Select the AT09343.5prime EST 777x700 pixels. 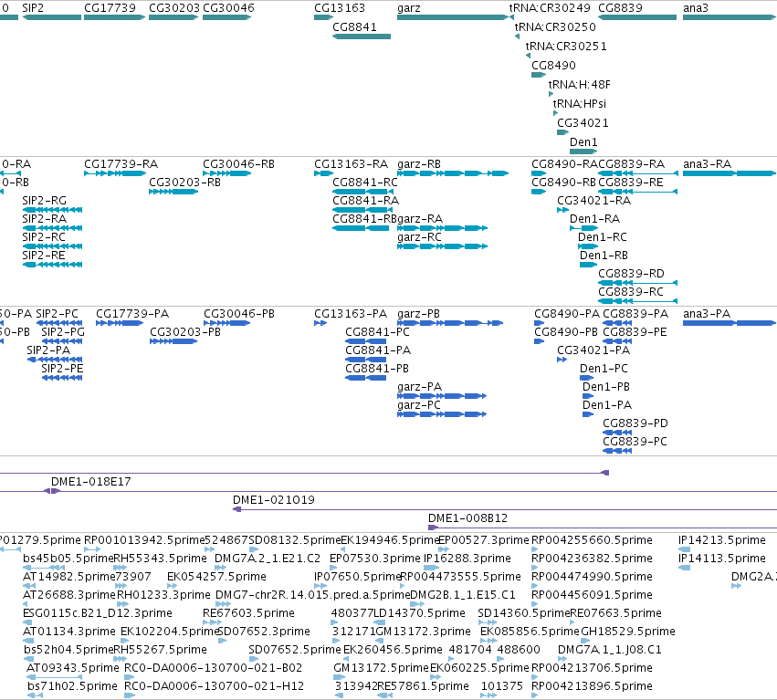(x=54, y=676)
